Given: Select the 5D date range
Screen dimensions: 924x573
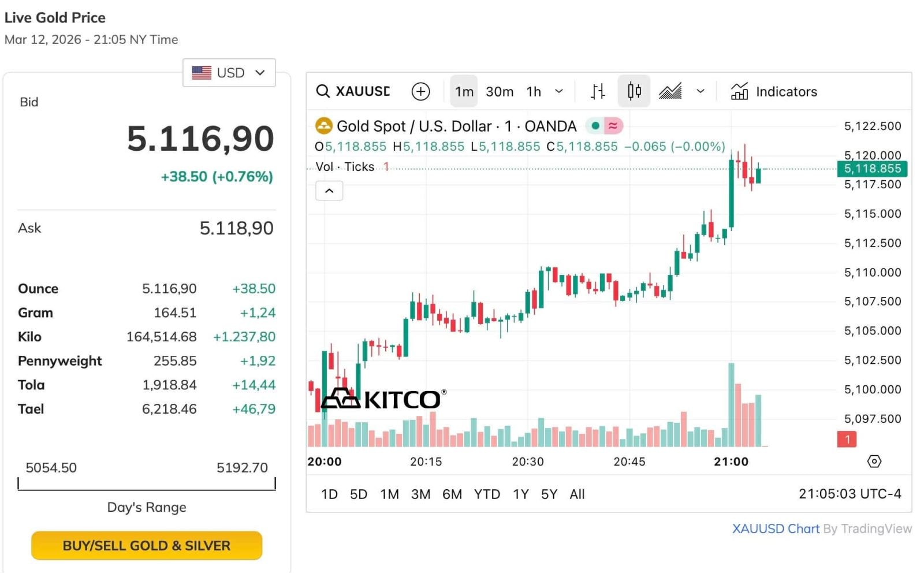Looking at the screenshot, I should [359, 494].
